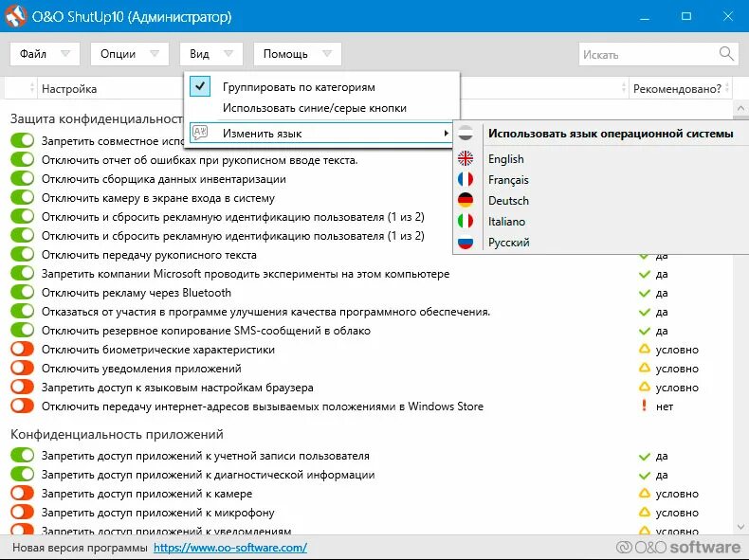Click Отказаться от участия в программе улучшения text
The width and height of the screenshot is (749, 560).
point(266,312)
